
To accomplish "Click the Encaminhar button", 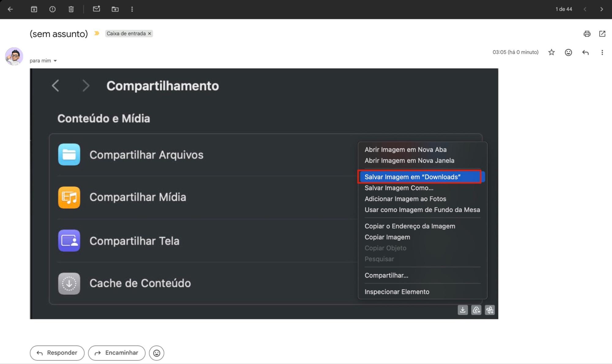I will (116, 353).
